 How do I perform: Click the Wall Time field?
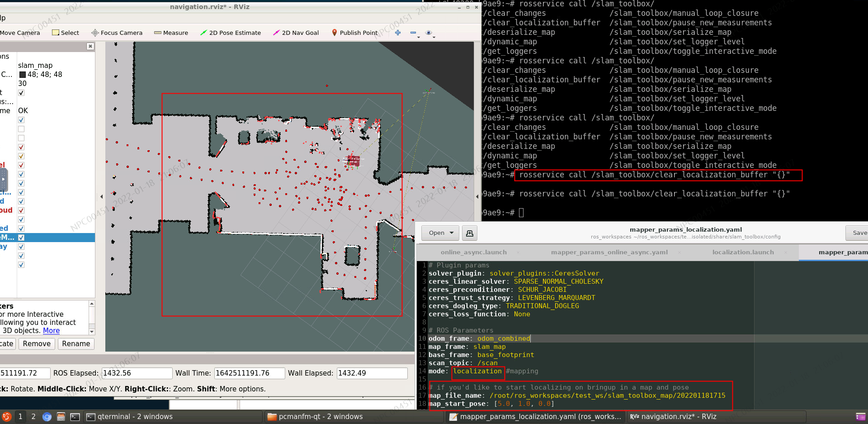[x=250, y=373]
